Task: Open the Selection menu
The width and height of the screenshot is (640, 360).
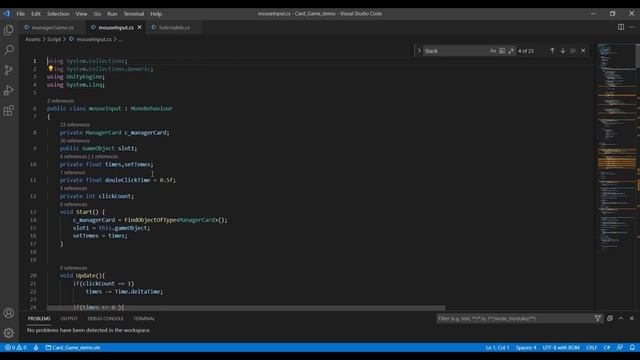Action: 58,13
